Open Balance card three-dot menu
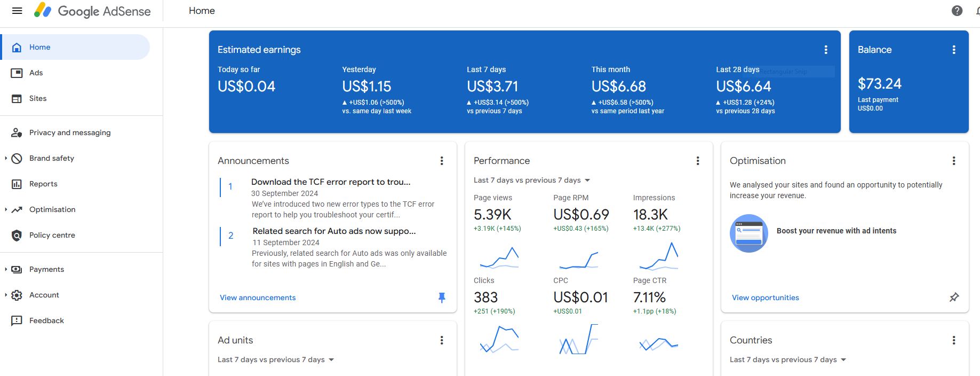 954,50
